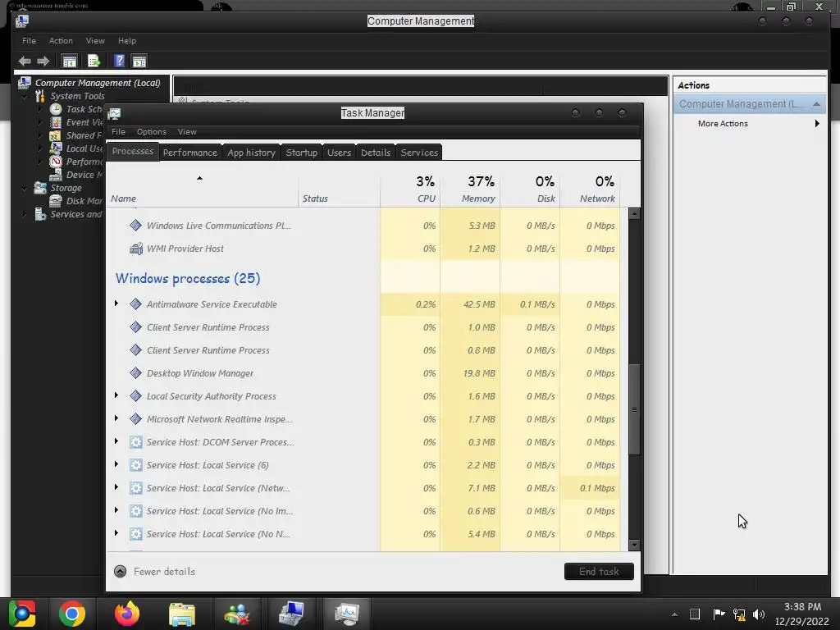The height and width of the screenshot is (630, 840).
Task: Click the process list scroll down arrow
Action: tap(634, 546)
